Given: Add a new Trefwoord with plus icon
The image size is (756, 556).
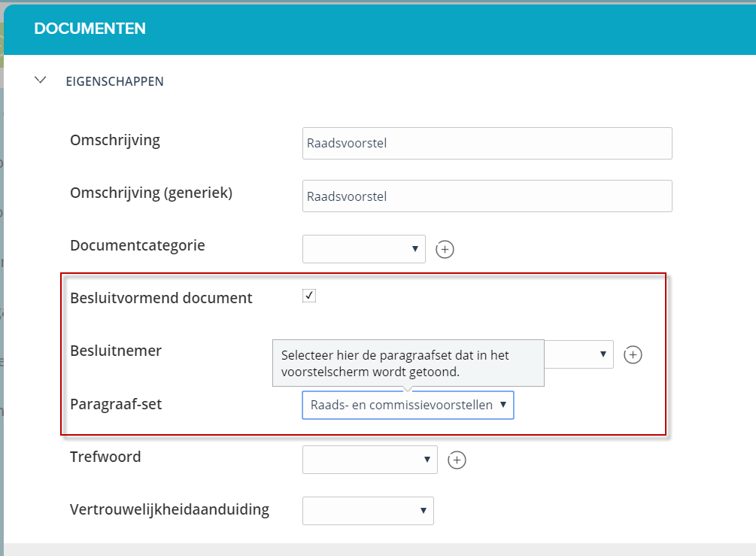Looking at the screenshot, I should tap(457, 460).
